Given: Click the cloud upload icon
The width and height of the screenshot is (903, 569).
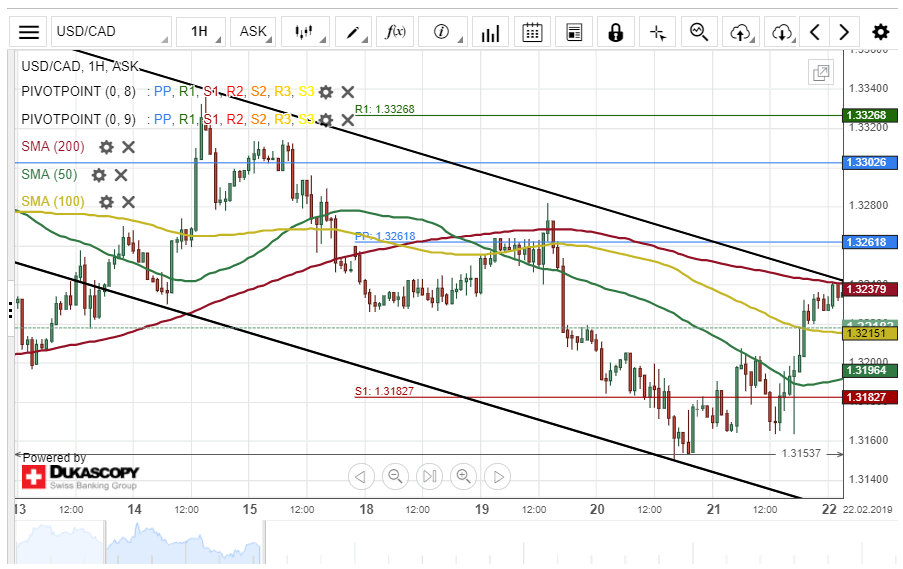Looking at the screenshot, I should click(741, 32).
